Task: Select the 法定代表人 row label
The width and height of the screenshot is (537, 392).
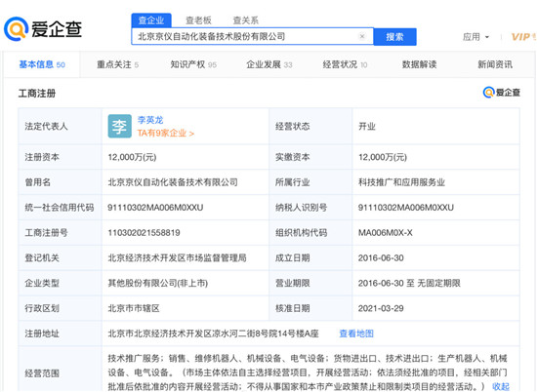Action: coord(46,126)
